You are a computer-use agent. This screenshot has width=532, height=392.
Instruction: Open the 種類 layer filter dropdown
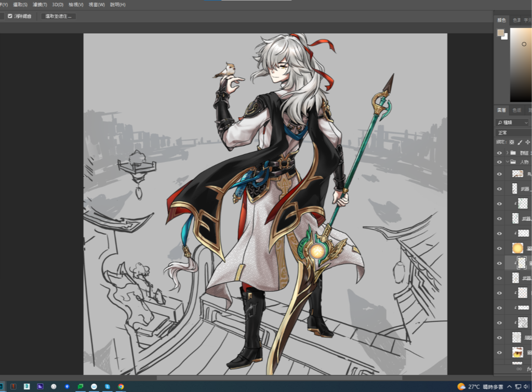coord(513,123)
